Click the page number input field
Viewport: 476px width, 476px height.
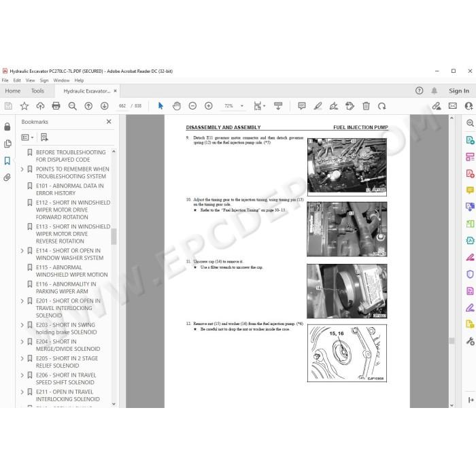[x=122, y=106]
